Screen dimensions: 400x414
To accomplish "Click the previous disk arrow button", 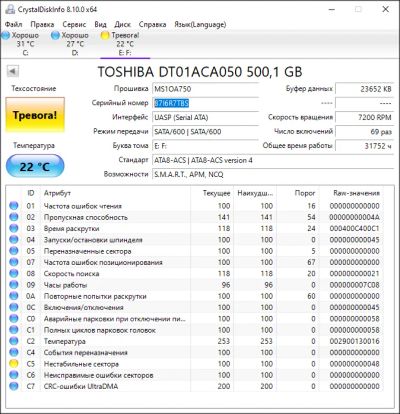I will coord(13,71).
